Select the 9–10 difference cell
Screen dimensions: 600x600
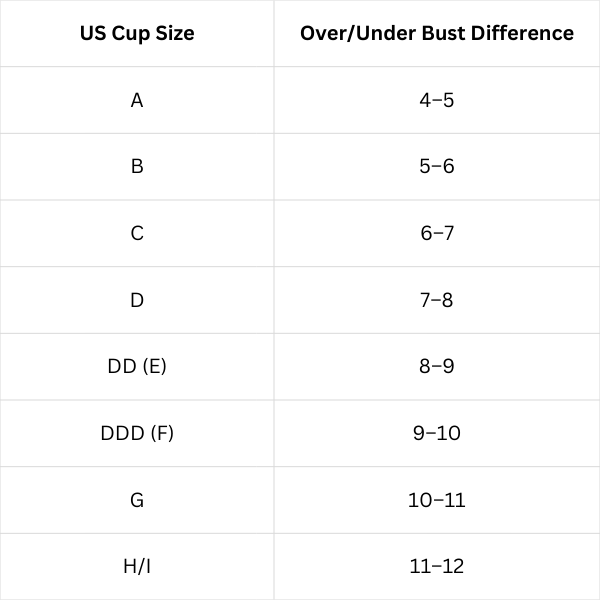click(437, 433)
